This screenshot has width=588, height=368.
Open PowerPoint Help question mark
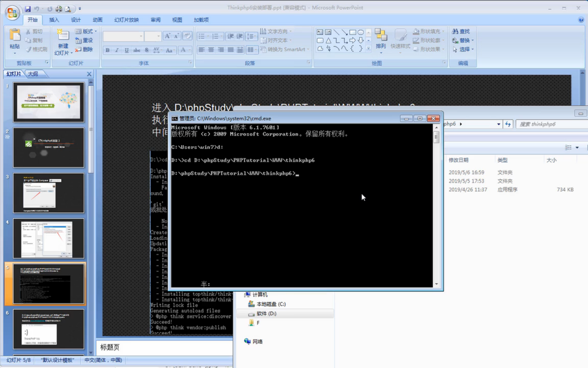581,20
